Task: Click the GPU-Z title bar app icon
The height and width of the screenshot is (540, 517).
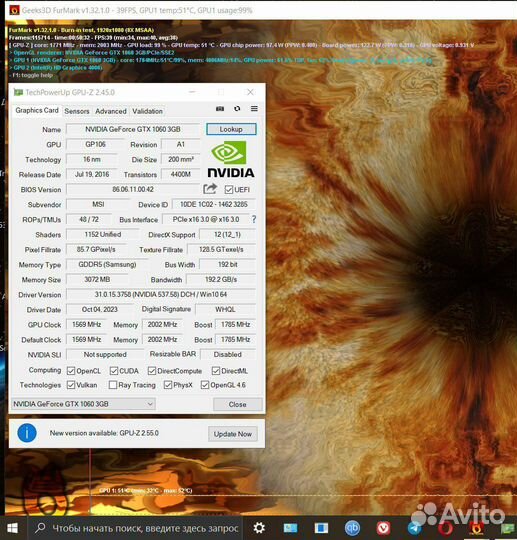Action: tap(18, 92)
